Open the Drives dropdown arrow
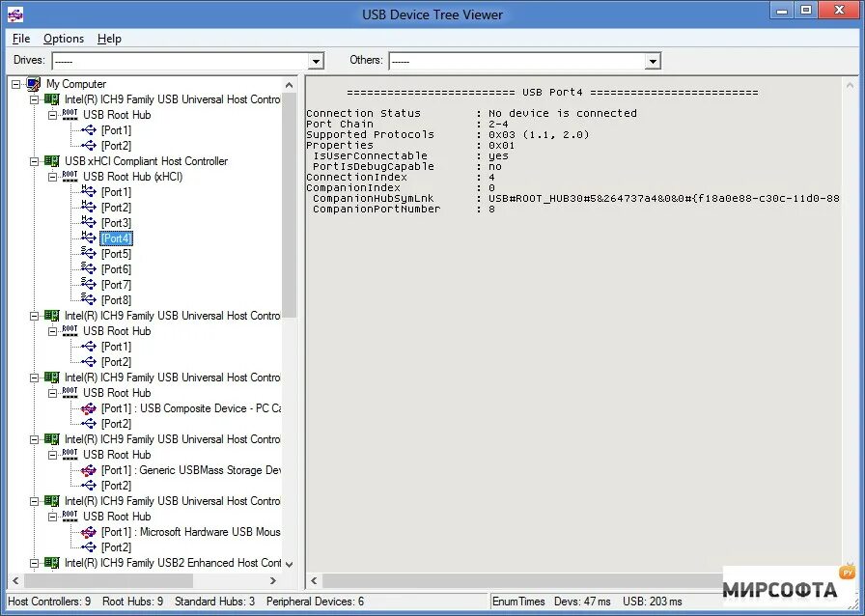 coord(316,61)
